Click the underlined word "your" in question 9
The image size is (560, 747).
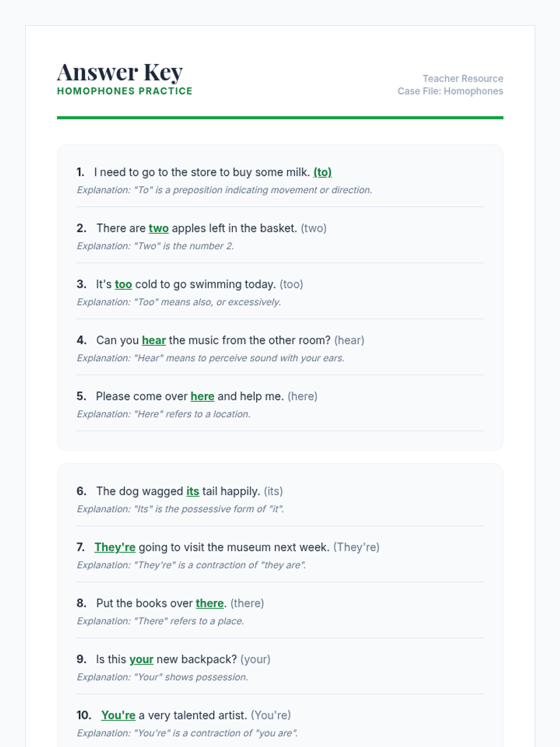pos(141,659)
